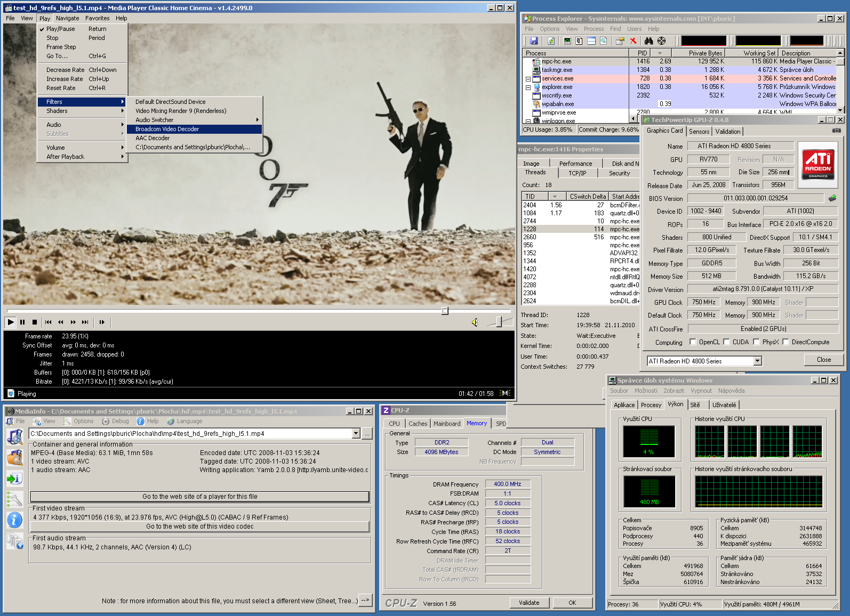Click the Stop button in media player
Viewport: 850px width, 616px height.
click(35, 322)
